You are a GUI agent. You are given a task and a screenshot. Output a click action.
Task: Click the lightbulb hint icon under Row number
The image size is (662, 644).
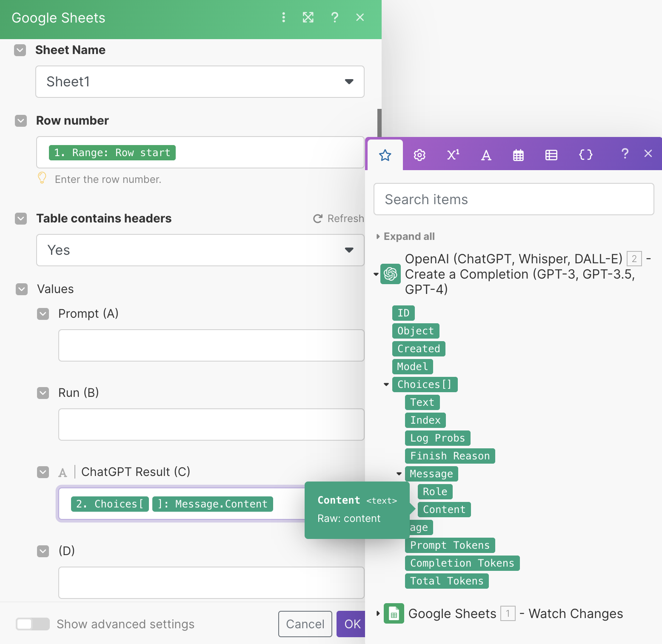(x=42, y=178)
